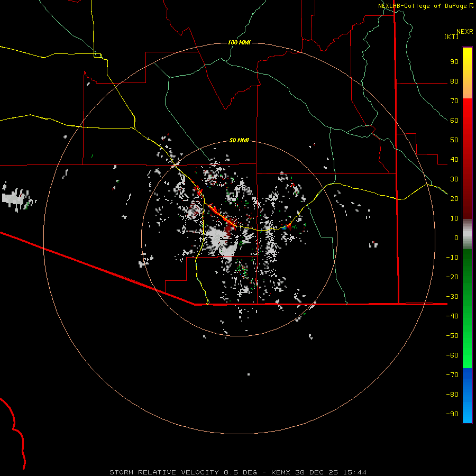The width and height of the screenshot is (476, 476).
Task: Click the -90 value on velocity scale
Action: tap(452, 414)
